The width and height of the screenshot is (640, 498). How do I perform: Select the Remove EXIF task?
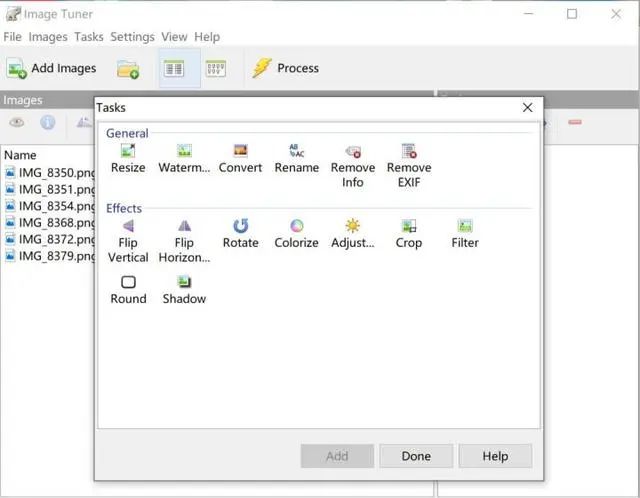point(409,166)
